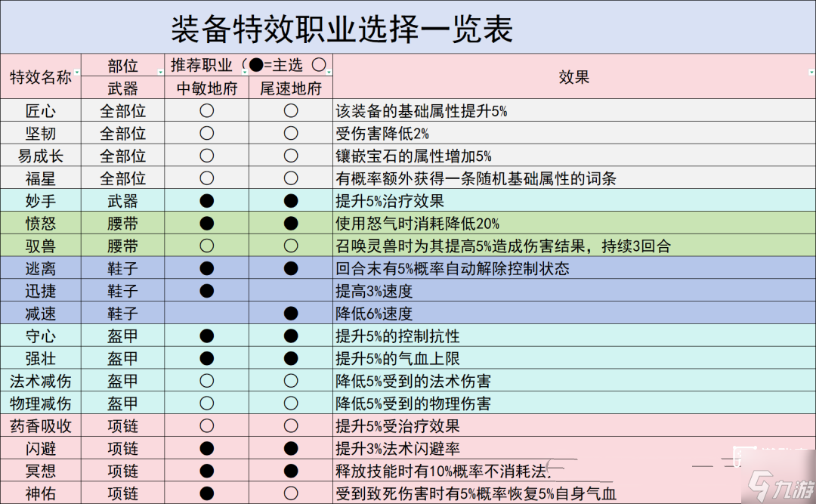Select the 受到致死伤害时 effect cell
Viewport: 816px width, 504px height.
573,493
